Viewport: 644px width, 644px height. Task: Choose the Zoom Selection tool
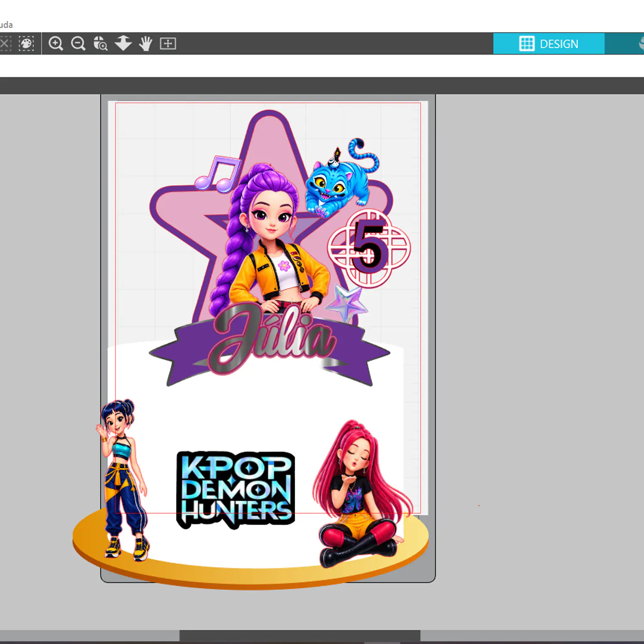click(x=100, y=43)
